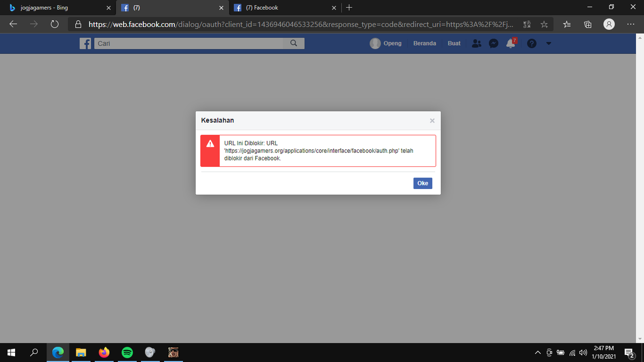Click the page scrollbar down arrow
This screenshot has width=644, height=362.
point(640,339)
